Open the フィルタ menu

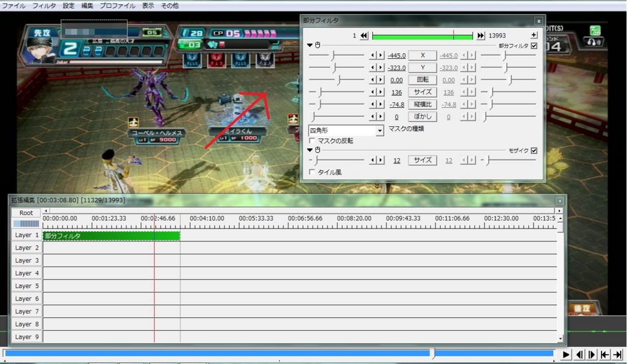44,6
